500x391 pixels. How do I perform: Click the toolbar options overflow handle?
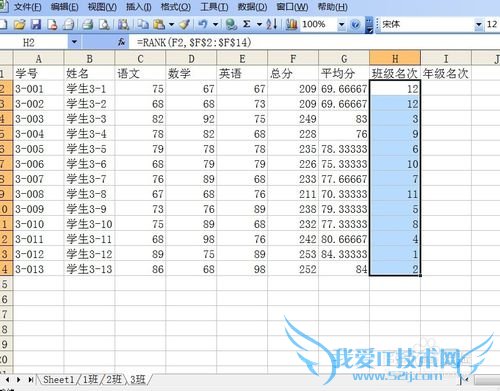[x=369, y=25]
